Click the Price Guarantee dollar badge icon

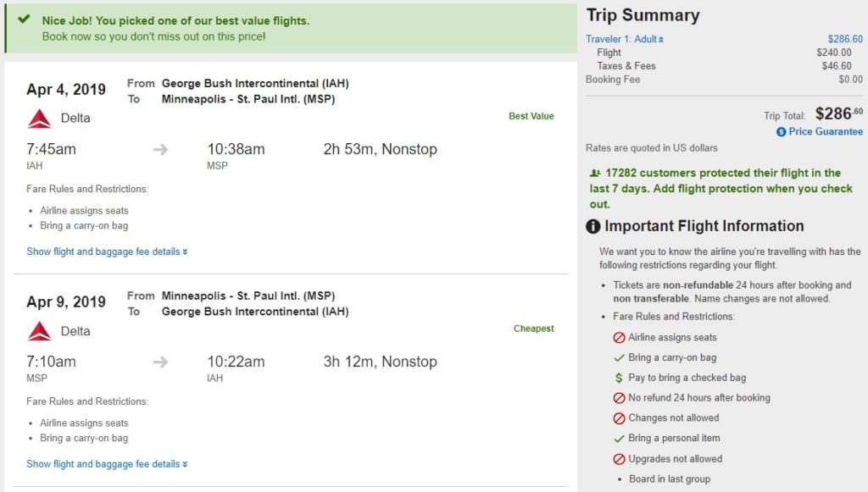tap(781, 132)
